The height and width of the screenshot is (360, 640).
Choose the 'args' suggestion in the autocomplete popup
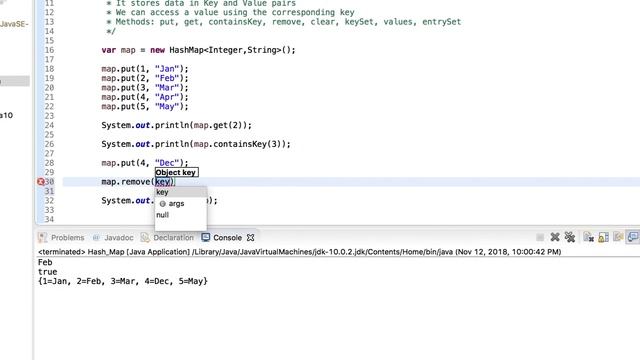coord(181,203)
